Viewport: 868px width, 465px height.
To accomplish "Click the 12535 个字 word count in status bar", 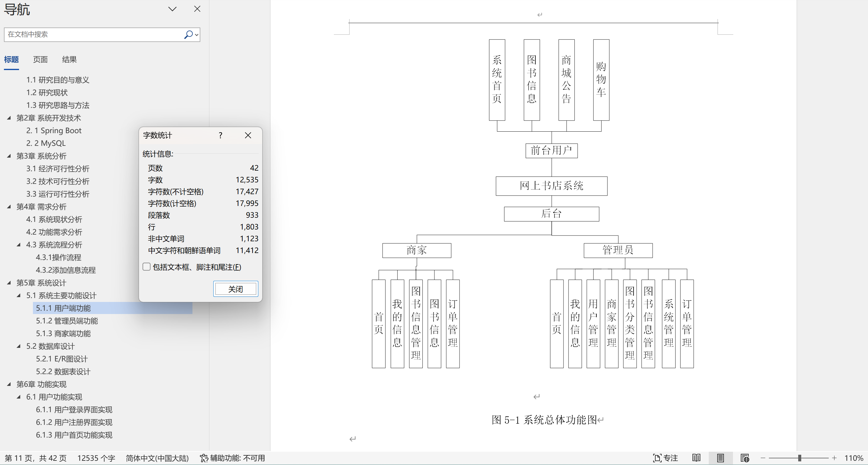I will tap(96, 458).
